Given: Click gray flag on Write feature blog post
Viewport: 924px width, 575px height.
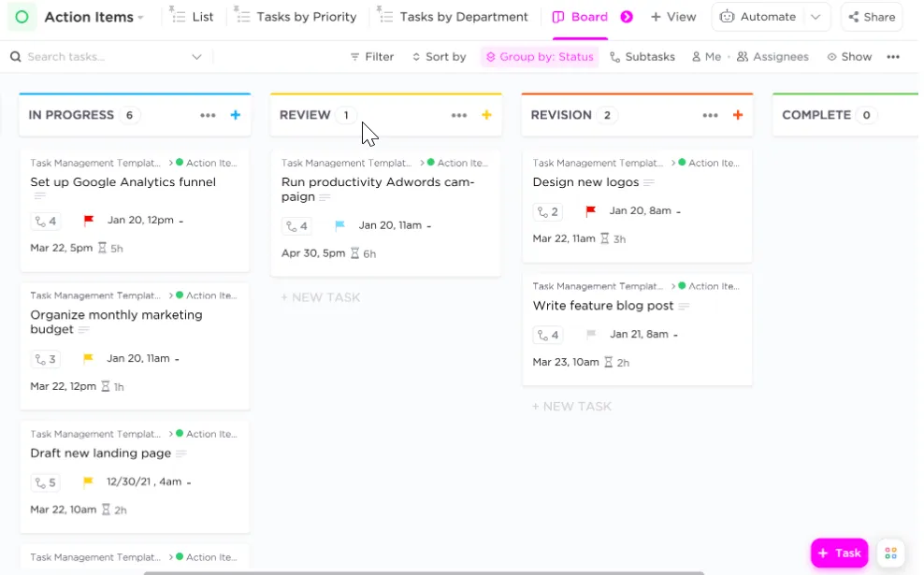Looking at the screenshot, I should pyautogui.click(x=591, y=334).
